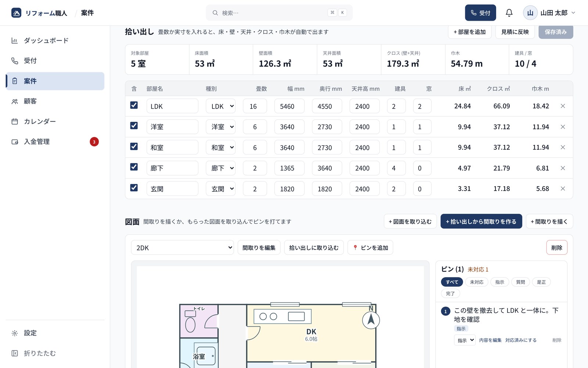Open the 2DK floor plan dropdown
Screen dimensions: 588x368
pos(182,247)
